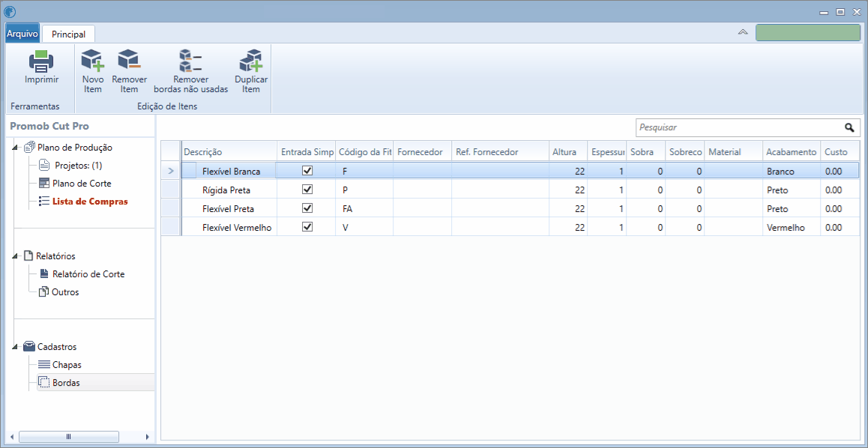Viewport: 868px width, 448px height.
Task: Collapse the Relatórios tree node
Action: pos(15,256)
